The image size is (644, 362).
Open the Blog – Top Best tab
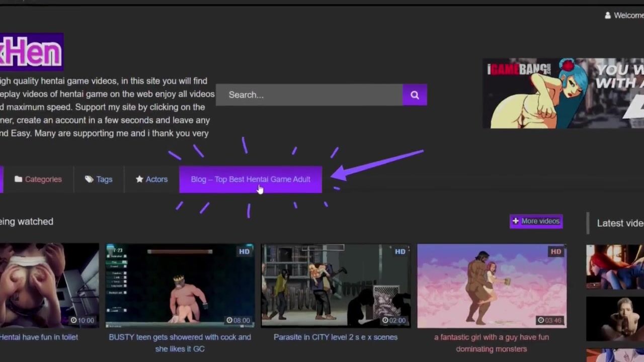point(250,179)
